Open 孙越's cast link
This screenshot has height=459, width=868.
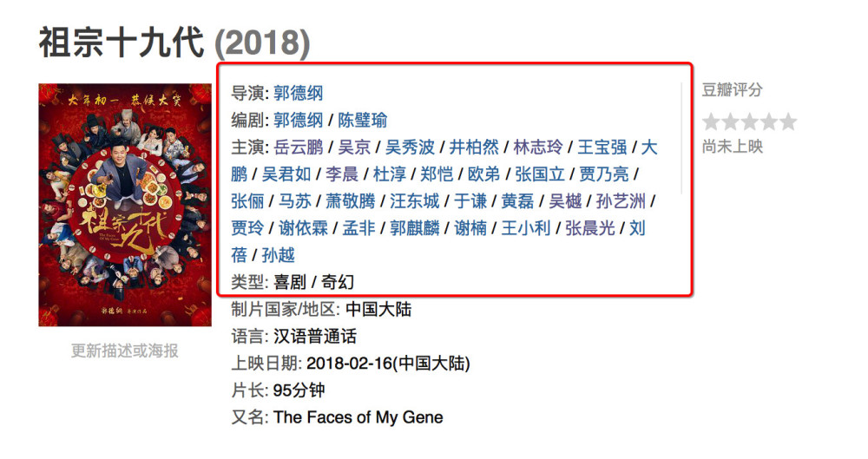[x=279, y=255]
